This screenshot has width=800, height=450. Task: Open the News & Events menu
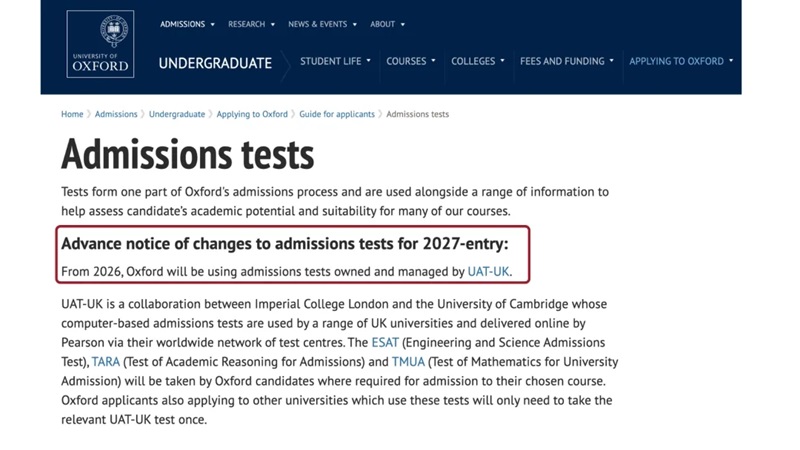point(322,24)
